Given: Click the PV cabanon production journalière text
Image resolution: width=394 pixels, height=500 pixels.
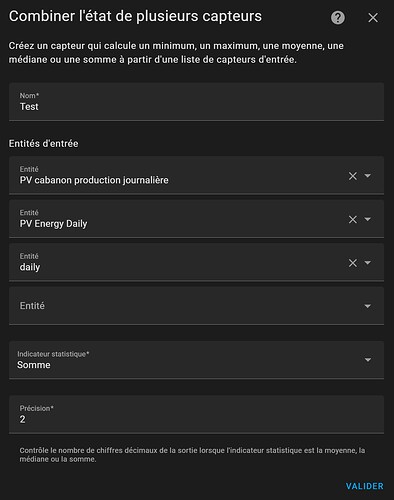Looking at the screenshot, I should (x=94, y=180).
